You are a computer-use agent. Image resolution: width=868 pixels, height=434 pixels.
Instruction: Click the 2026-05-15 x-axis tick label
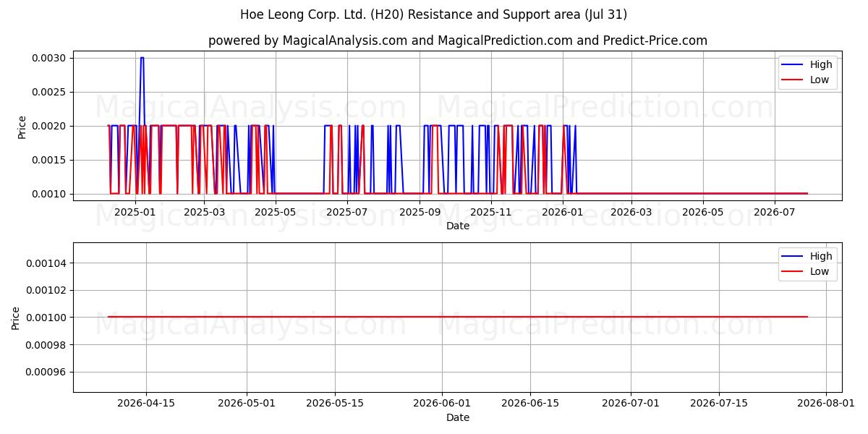coord(335,404)
